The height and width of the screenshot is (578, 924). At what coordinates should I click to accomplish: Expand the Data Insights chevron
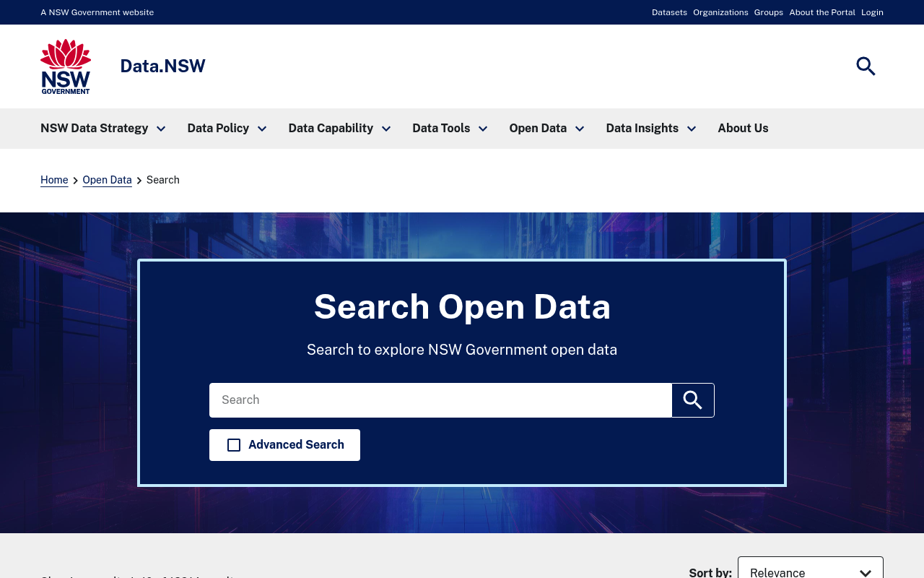(692, 129)
